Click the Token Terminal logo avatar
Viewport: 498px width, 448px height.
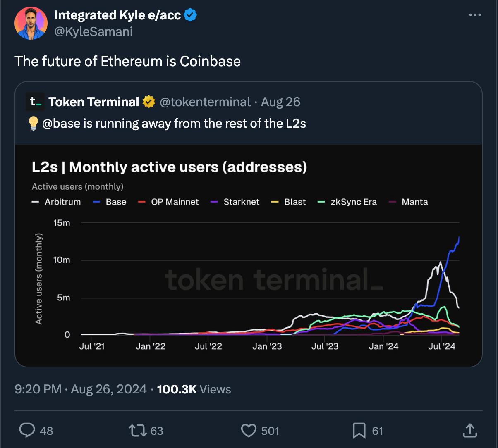click(36, 102)
